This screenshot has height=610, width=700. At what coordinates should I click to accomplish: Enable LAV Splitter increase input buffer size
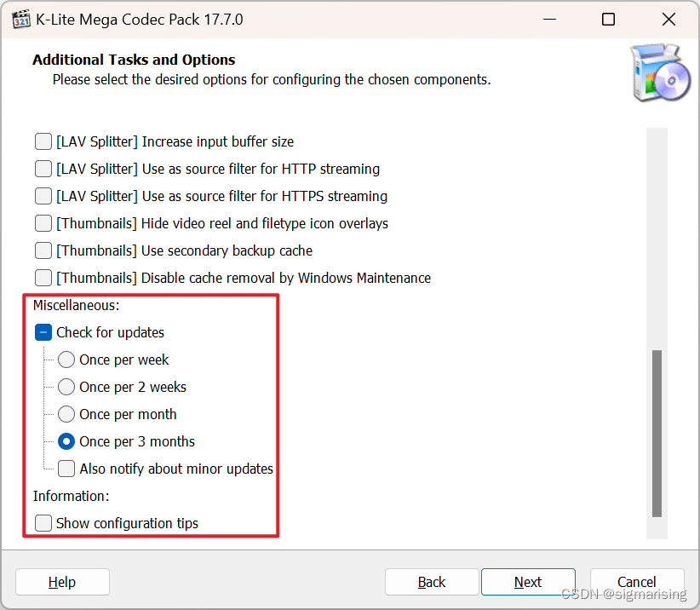[43, 141]
